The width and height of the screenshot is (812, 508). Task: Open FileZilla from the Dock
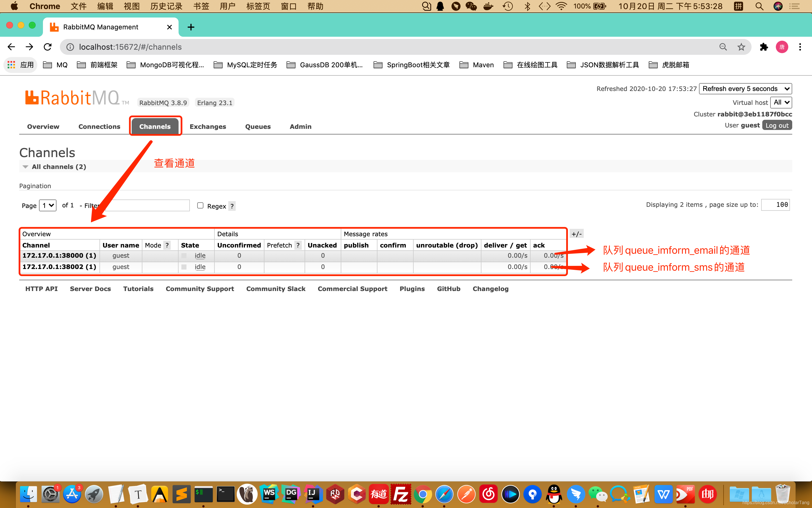point(400,494)
